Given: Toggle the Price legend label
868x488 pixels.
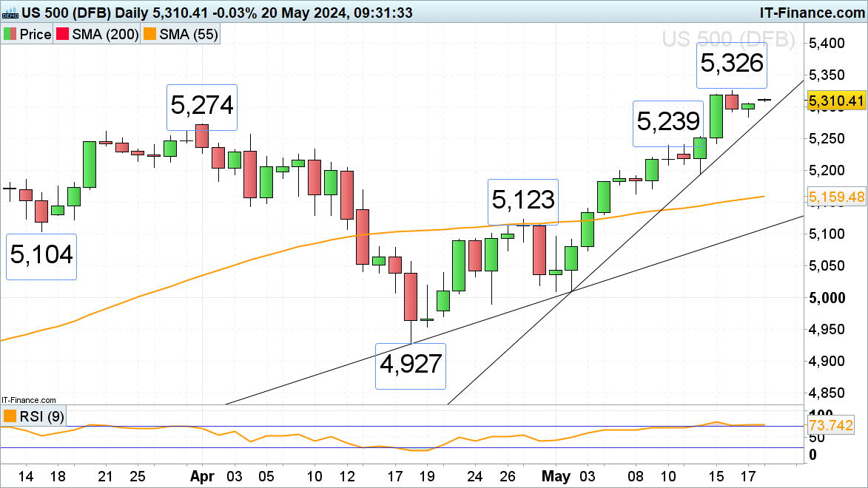Looking at the screenshot, I should tap(35, 35).
